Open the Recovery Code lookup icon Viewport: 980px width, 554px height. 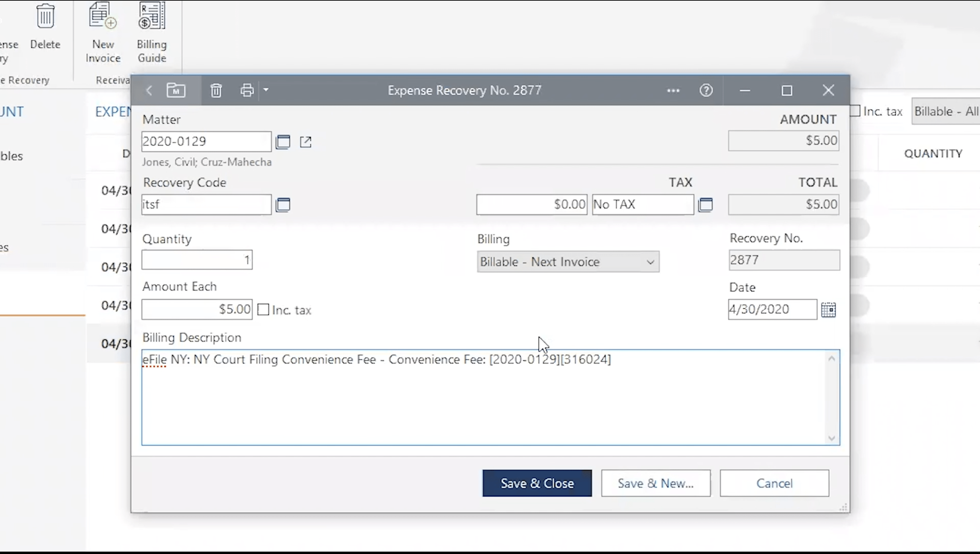point(283,205)
